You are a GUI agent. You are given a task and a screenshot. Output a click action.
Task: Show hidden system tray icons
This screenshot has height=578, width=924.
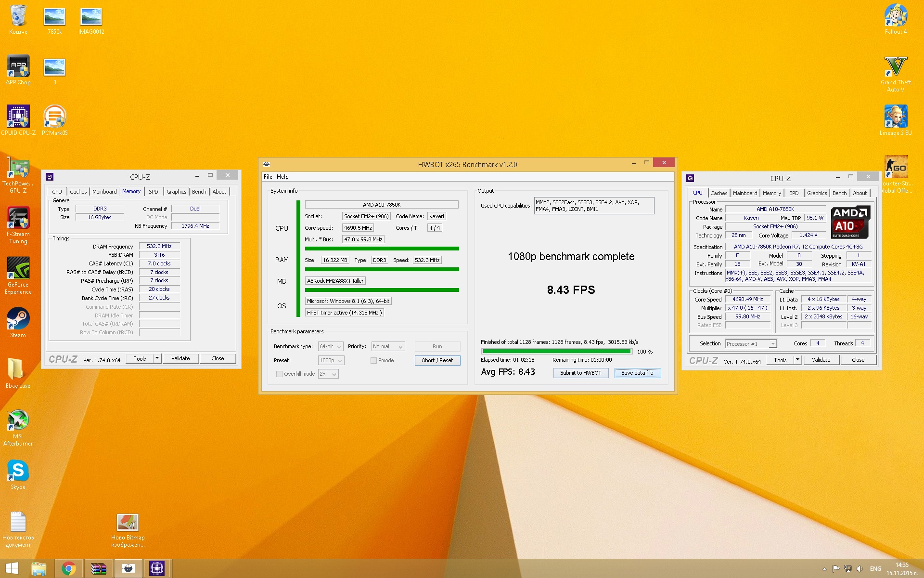coord(824,569)
